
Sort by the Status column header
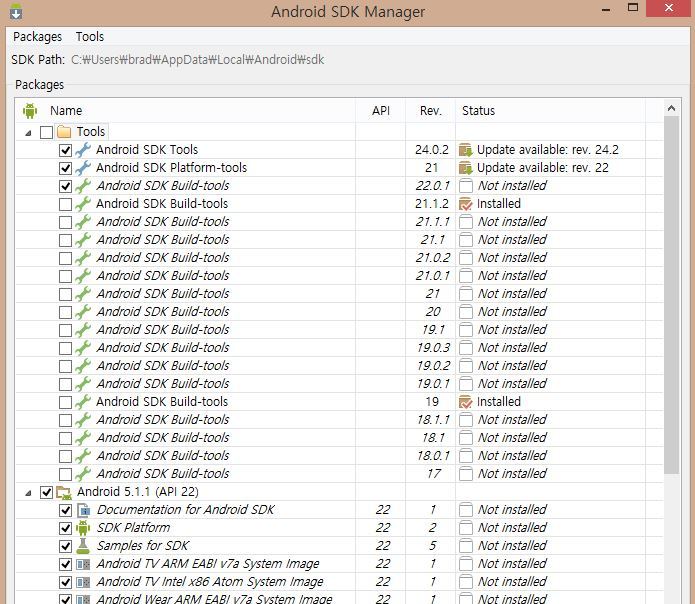pyautogui.click(x=478, y=111)
